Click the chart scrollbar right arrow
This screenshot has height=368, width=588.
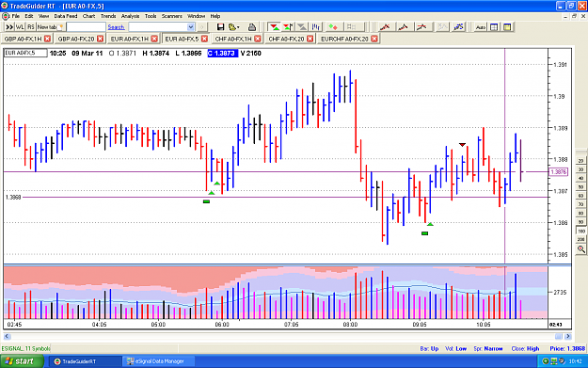[567, 337]
